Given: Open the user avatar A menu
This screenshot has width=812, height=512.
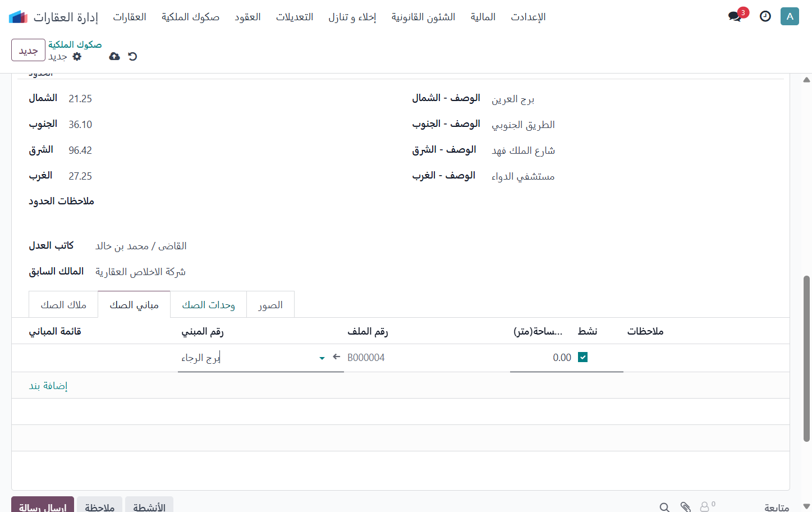Looking at the screenshot, I should coord(790,16).
